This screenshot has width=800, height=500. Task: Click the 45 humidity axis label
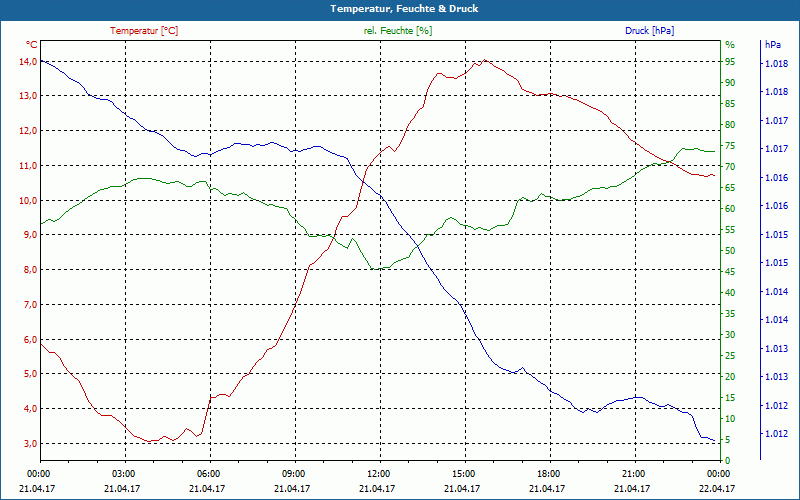coord(730,272)
